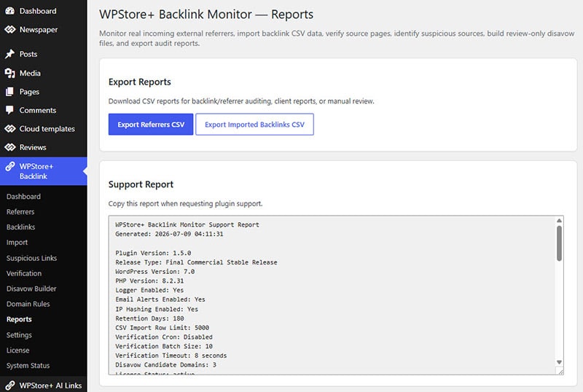Click the 'Retention Days: 180' line
The height and width of the screenshot is (392, 583).
149,318
